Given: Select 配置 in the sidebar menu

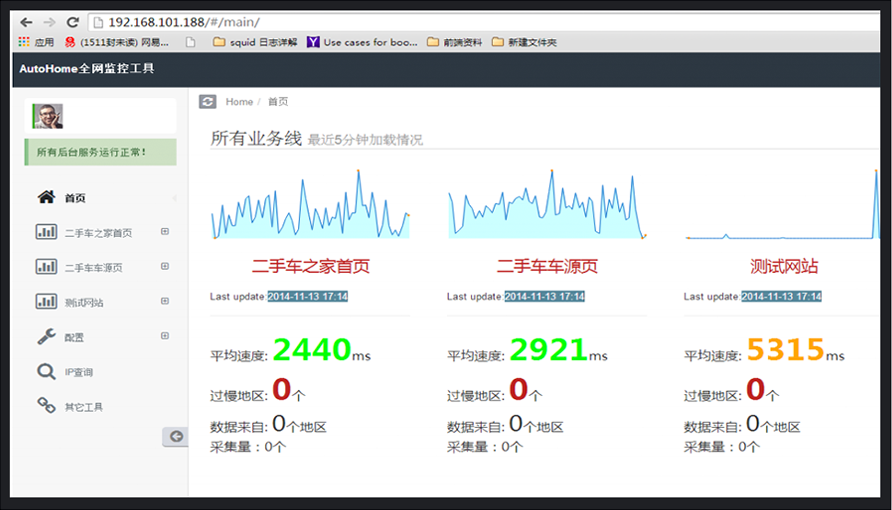Looking at the screenshot, I should tap(73, 338).
